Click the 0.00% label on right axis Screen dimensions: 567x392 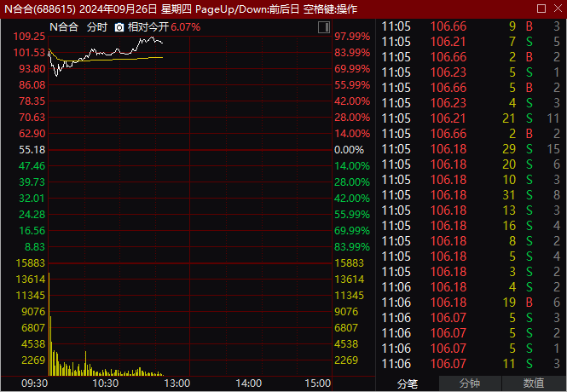(349, 149)
